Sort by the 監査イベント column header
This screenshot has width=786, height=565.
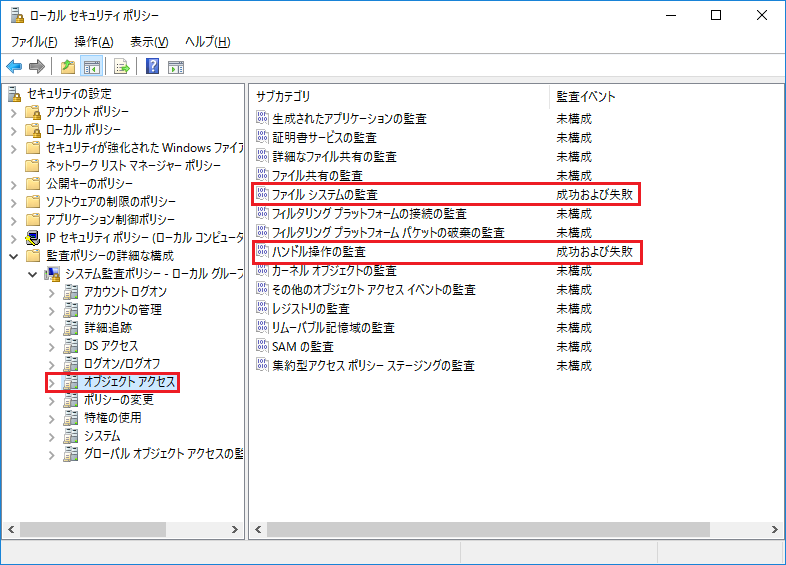585,96
